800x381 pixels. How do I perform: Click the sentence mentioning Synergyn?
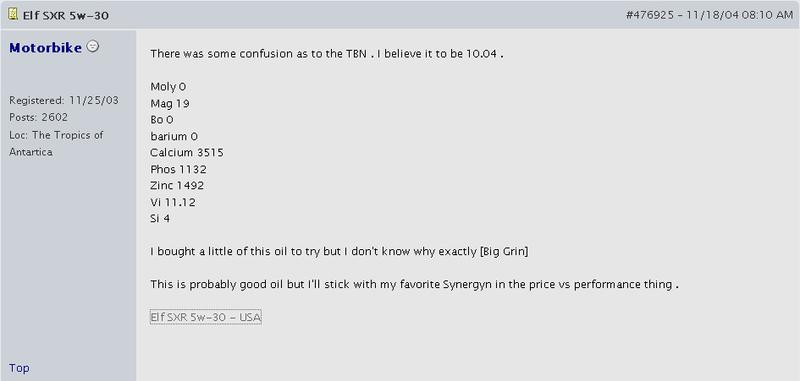pos(414,284)
